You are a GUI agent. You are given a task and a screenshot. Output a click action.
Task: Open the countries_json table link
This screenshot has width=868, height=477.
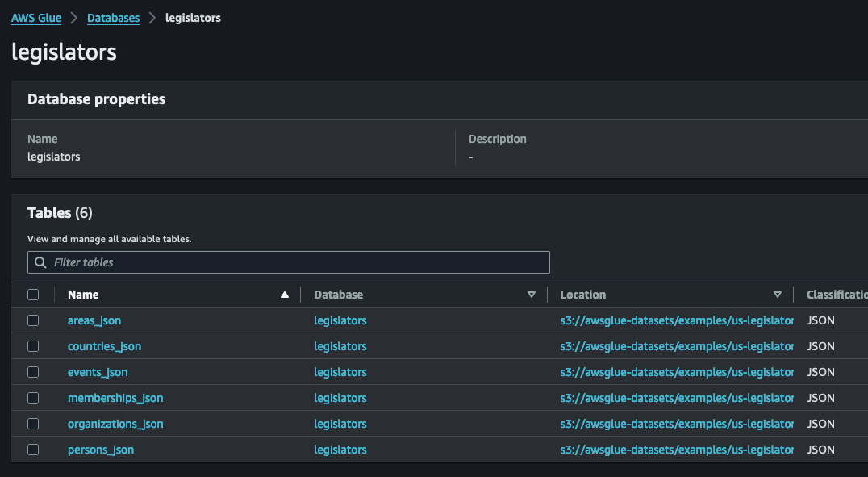(104, 346)
